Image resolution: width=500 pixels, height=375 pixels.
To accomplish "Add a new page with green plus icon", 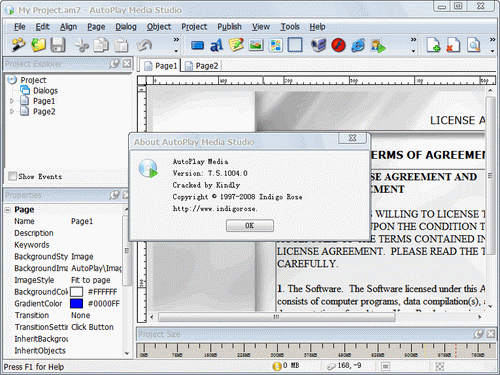I will [x=433, y=45].
